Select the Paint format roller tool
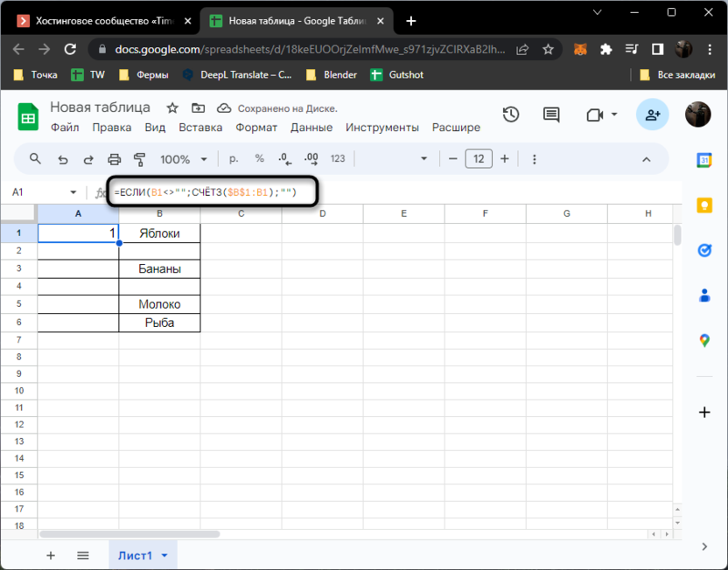Screen dimensions: 728x570 (x=139, y=159)
